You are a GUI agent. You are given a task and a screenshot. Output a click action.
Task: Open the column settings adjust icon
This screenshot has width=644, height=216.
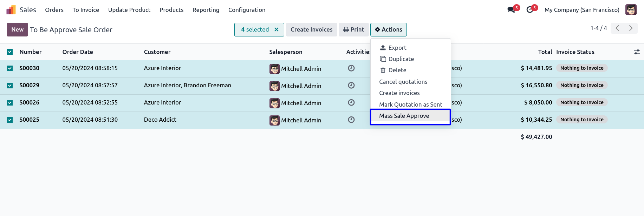(x=637, y=52)
